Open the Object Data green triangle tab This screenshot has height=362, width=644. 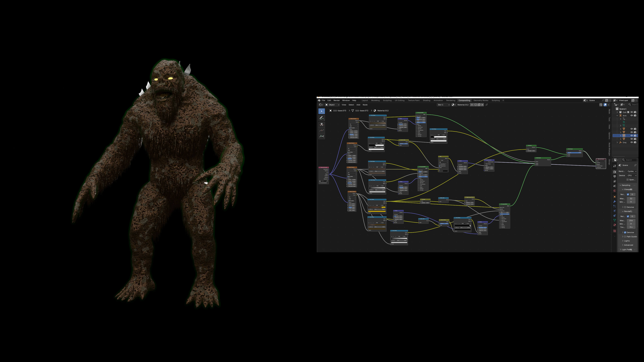[614, 220]
